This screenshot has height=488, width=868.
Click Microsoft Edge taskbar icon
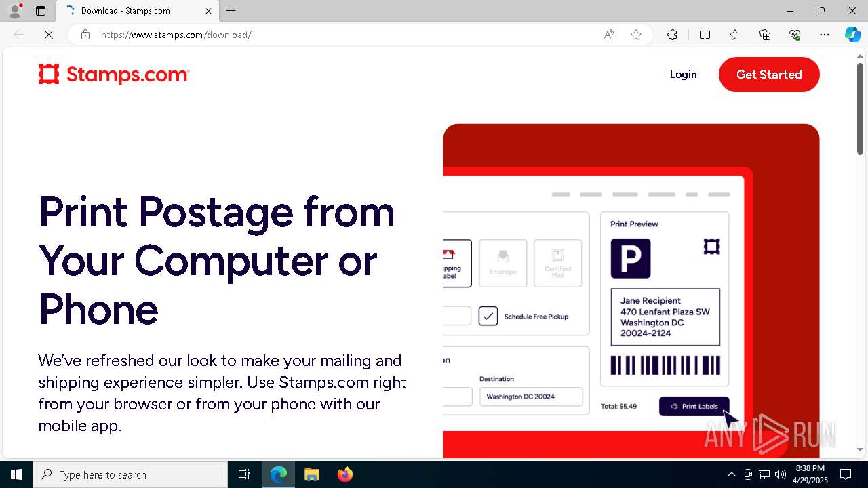[279, 474]
